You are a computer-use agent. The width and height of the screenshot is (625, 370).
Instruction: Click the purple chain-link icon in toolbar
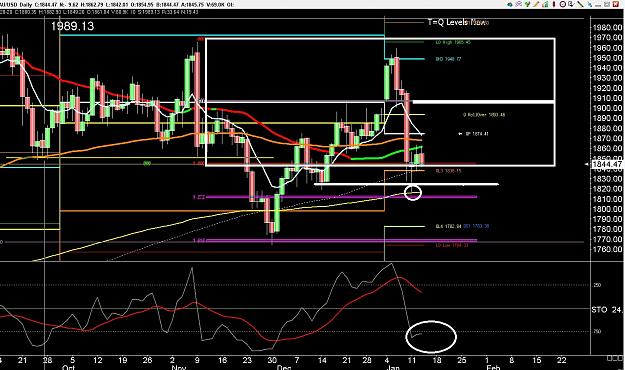click(519, 4)
